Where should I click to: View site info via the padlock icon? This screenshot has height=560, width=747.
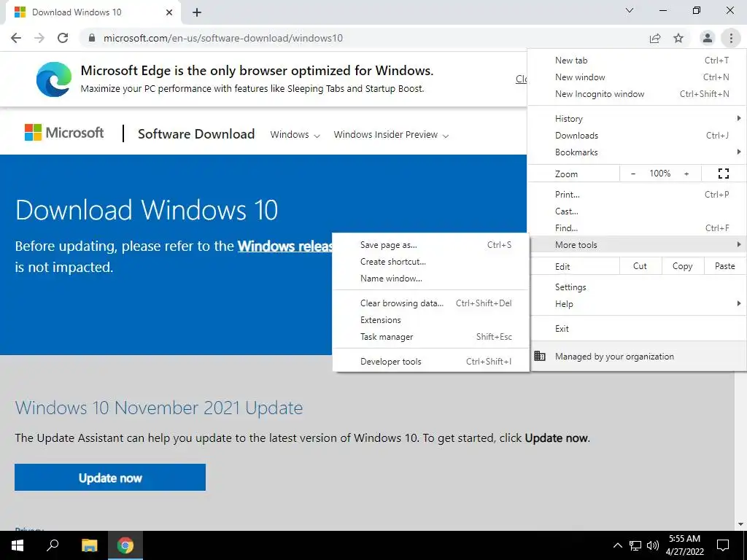tap(92, 38)
